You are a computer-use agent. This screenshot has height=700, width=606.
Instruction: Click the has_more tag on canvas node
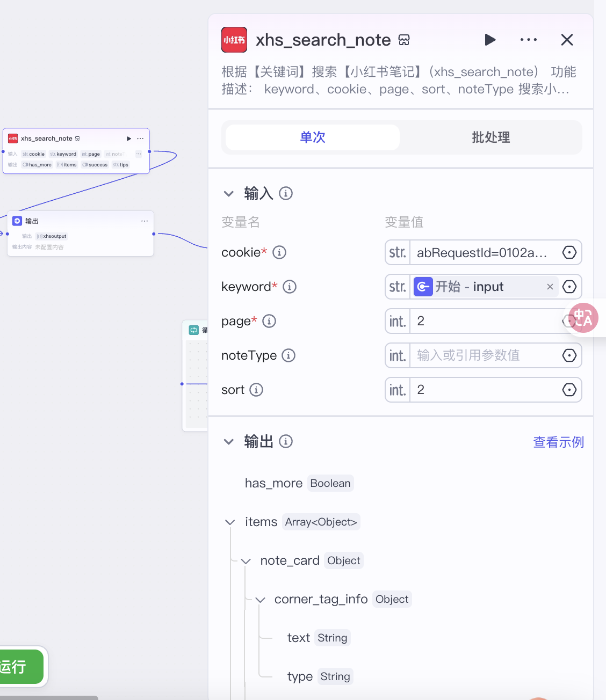(37, 165)
